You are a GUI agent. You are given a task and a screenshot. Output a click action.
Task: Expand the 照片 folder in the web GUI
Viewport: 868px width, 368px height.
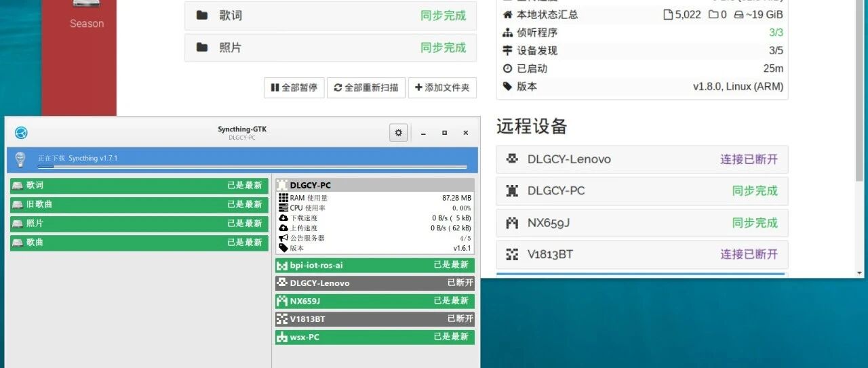point(330,47)
